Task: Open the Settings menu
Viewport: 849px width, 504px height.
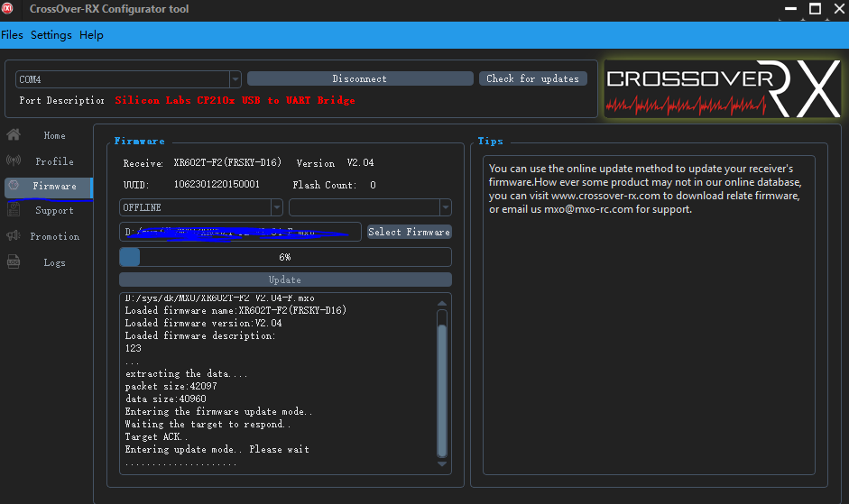Action: tap(51, 34)
